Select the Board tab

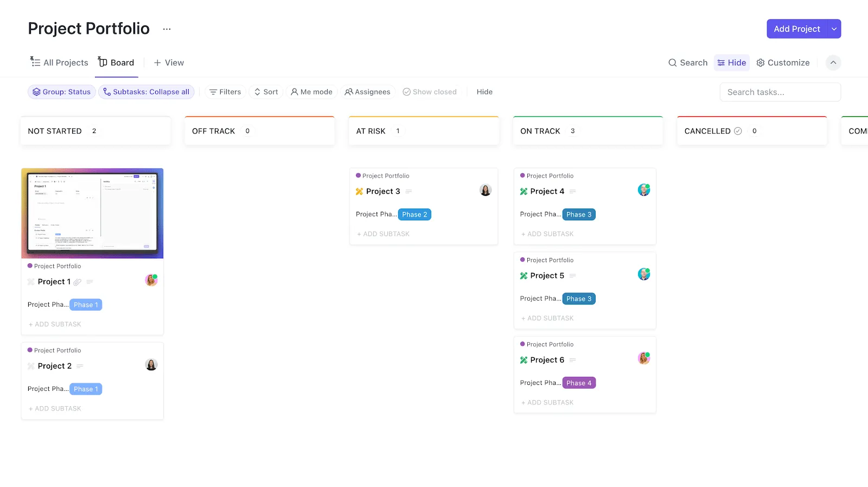coord(116,62)
